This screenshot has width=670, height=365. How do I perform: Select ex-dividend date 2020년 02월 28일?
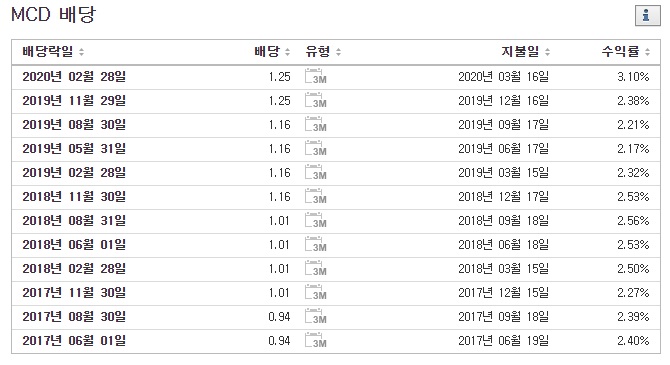pyautogui.click(x=74, y=77)
